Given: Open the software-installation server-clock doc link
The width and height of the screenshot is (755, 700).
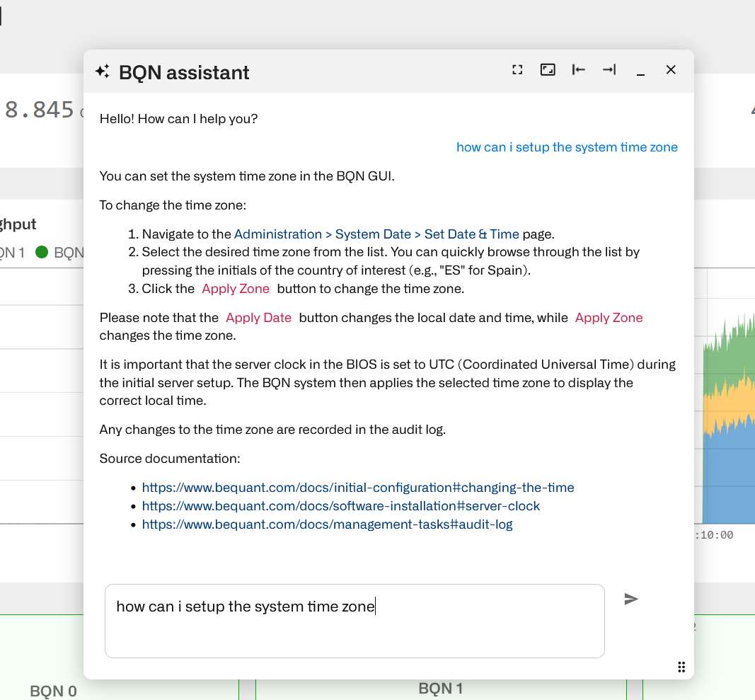Looking at the screenshot, I should point(341,506).
